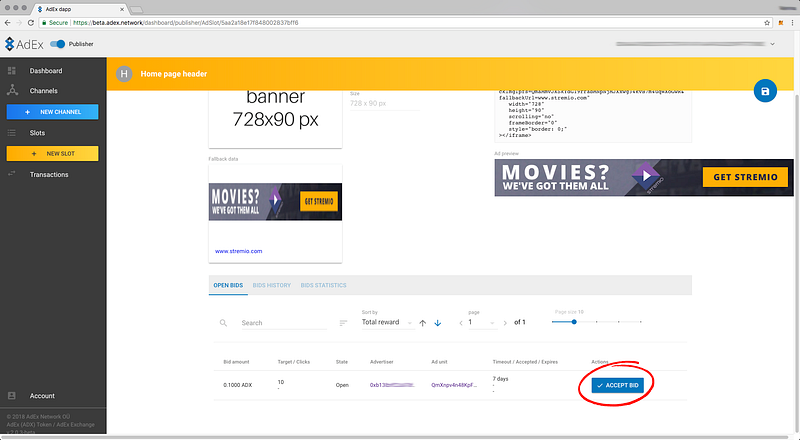The height and width of the screenshot is (440, 800).
Task: Click the Home page header title
Action: [174, 74]
